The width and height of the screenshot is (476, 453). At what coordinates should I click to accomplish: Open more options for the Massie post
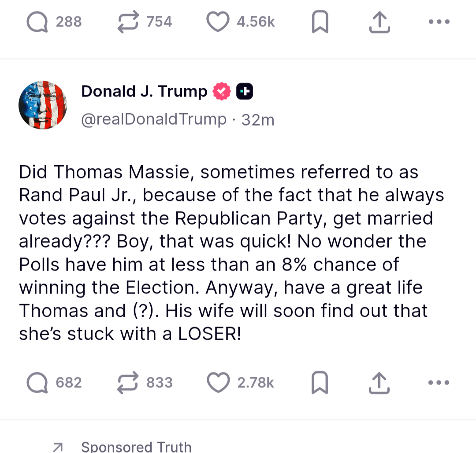tap(439, 382)
